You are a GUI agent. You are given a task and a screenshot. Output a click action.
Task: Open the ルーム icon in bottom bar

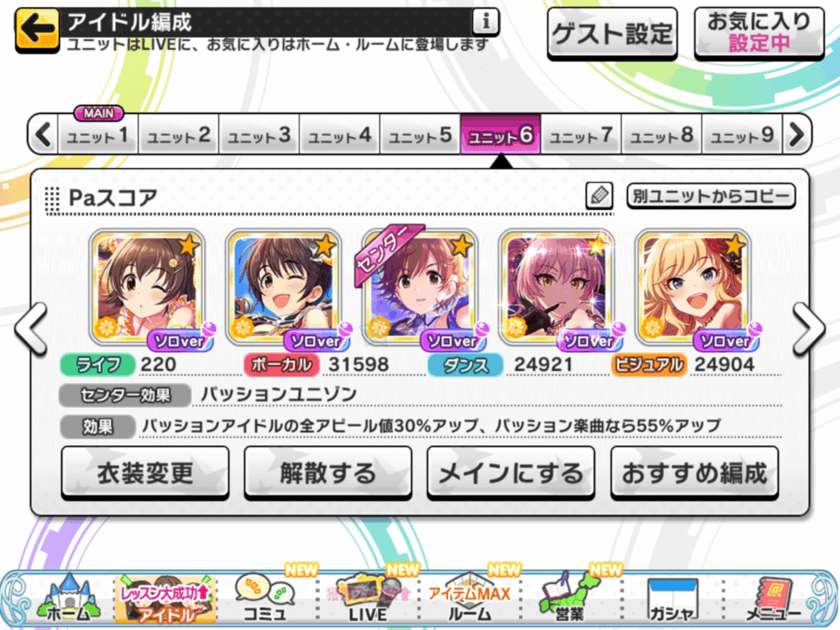[x=469, y=598]
